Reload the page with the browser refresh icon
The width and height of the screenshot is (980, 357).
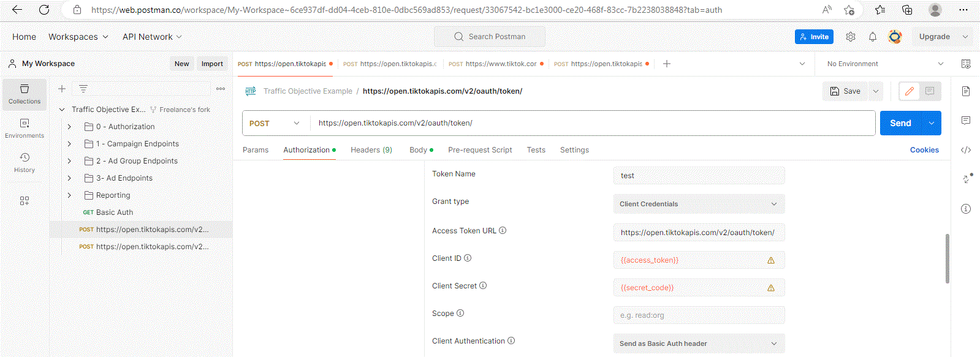coord(44,10)
